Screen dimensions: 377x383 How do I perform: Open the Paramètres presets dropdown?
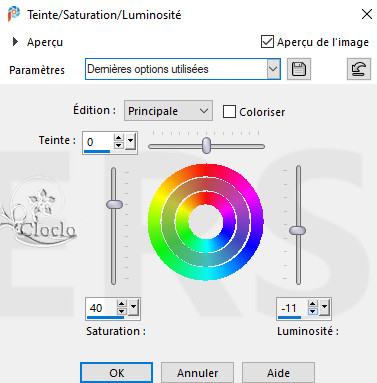[x=183, y=69]
